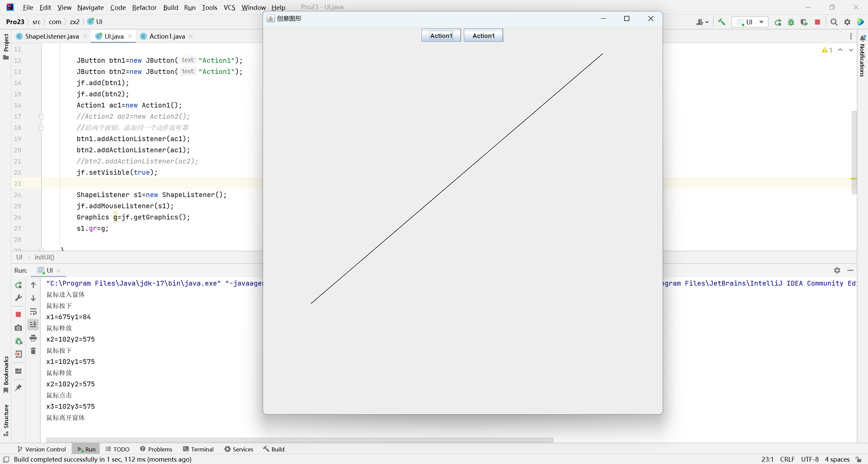Collapse comment fold marker at line 17
The height and width of the screenshot is (464, 868).
click(42, 117)
